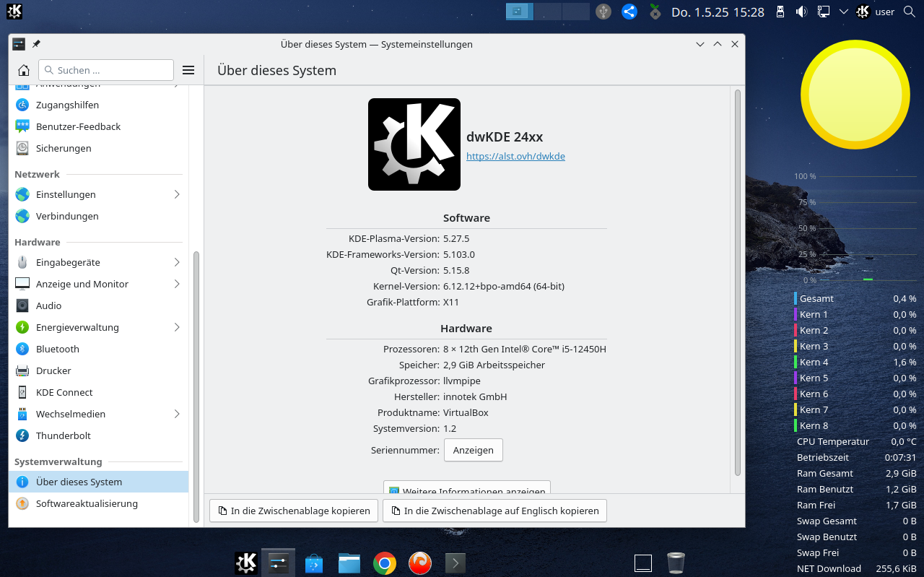Screen dimensions: 924x577
Task: Open Benutzer-Feedback settings
Action: (x=98, y=126)
